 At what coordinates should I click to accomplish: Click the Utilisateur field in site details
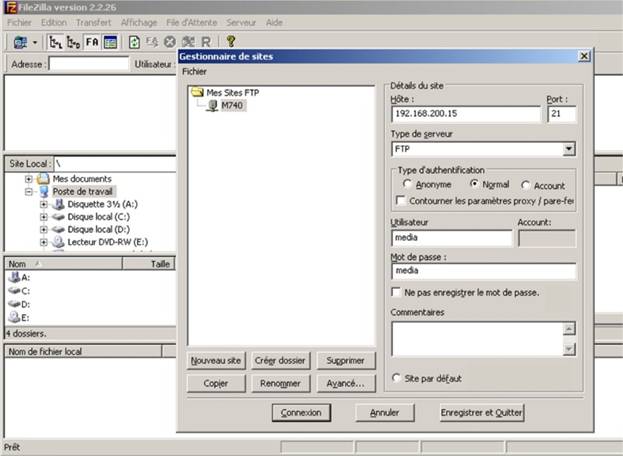click(x=451, y=238)
